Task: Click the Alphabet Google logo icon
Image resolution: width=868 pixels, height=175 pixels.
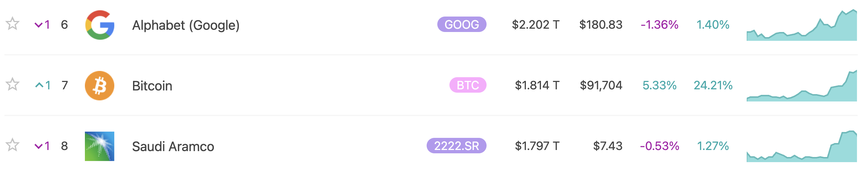Action: tap(100, 25)
